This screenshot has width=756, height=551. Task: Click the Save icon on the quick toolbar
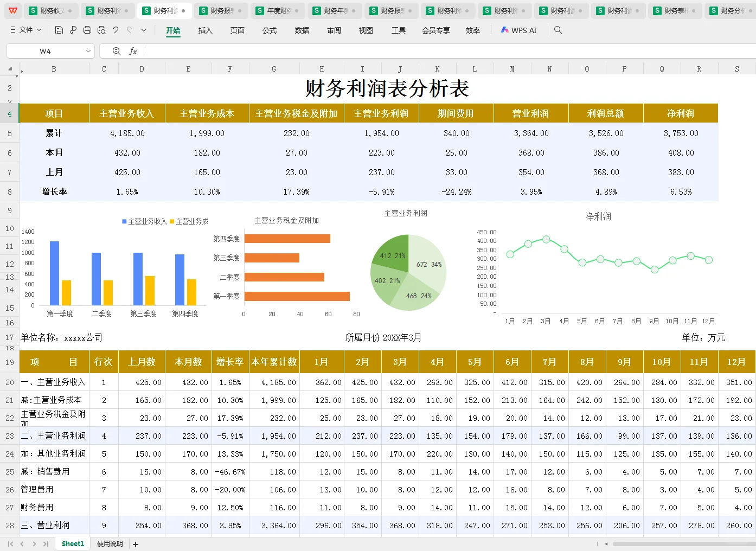pyautogui.click(x=59, y=30)
